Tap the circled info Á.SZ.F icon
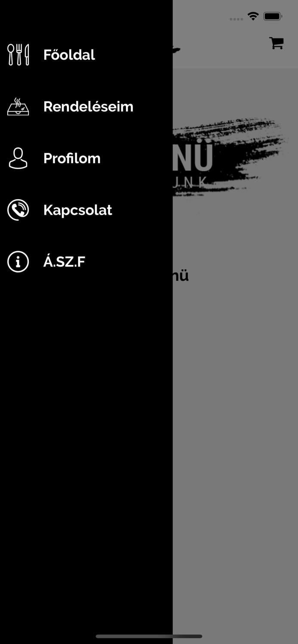Image resolution: width=298 pixels, height=644 pixels. (x=18, y=261)
